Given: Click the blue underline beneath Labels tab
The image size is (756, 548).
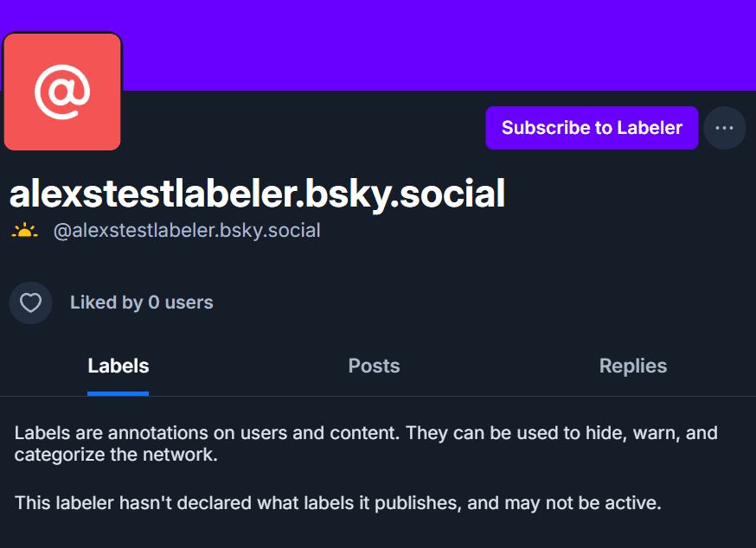Looking at the screenshot, I should point(119,393).
